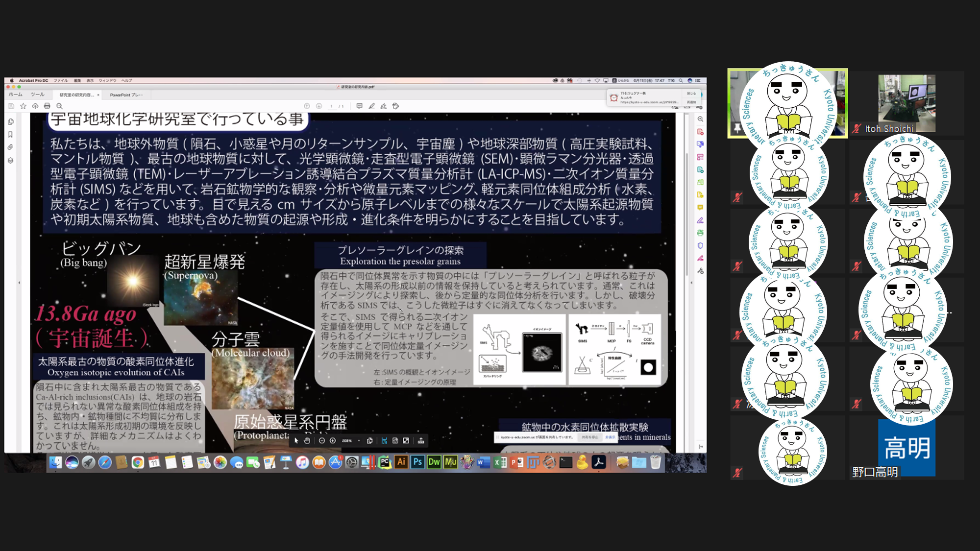Enter full screen mode from the floating toolbar
The image size is (980, 551).
point(406,441)
